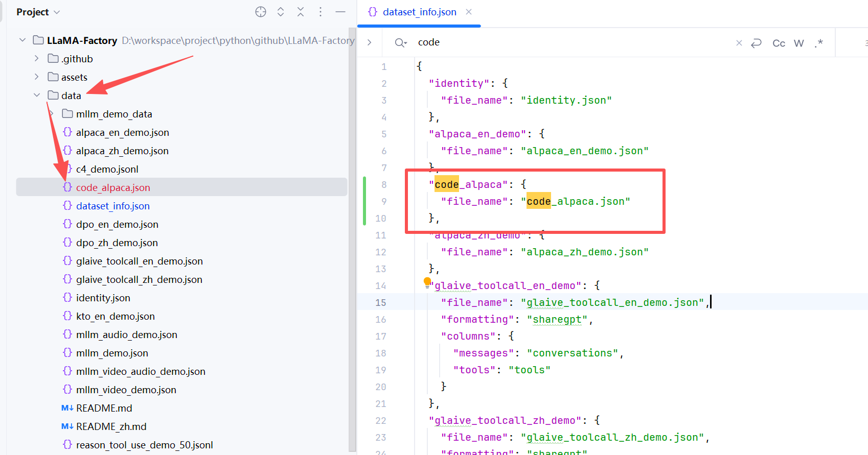Open README.md file
The height and width of the screenshot is (455, 868).
(x=104, y=408)
